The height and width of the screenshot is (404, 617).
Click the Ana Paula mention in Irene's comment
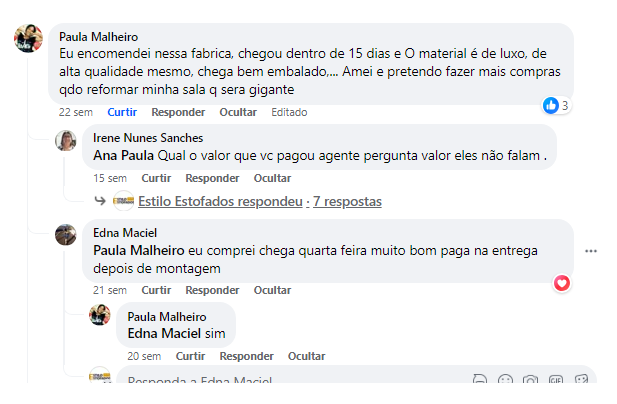(x=123, y=155)
